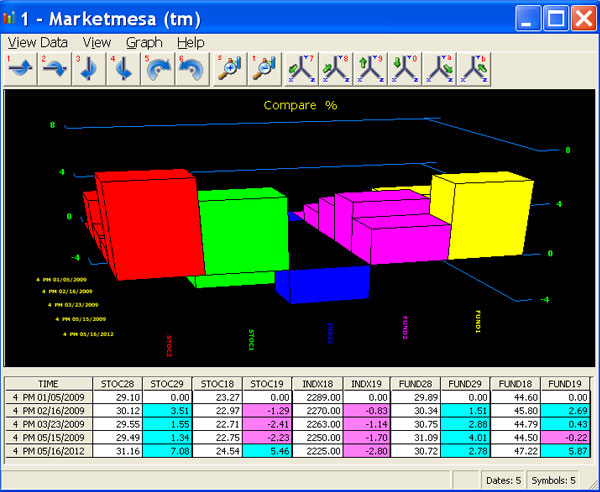Click the blue arrow icon labeled 2
Image resolution: width=600 pixels, height=492 pixels.
point(54,71)
